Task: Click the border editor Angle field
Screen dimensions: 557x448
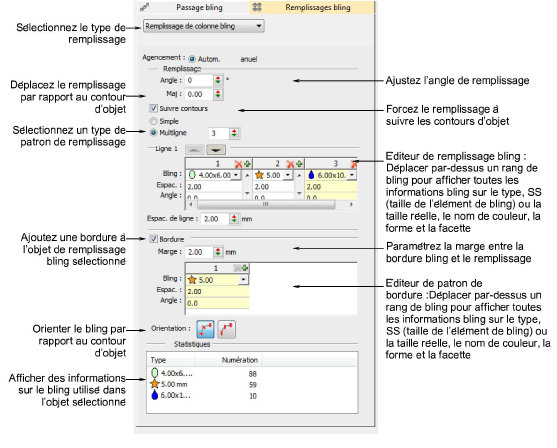Action: [x=217, y=303]
